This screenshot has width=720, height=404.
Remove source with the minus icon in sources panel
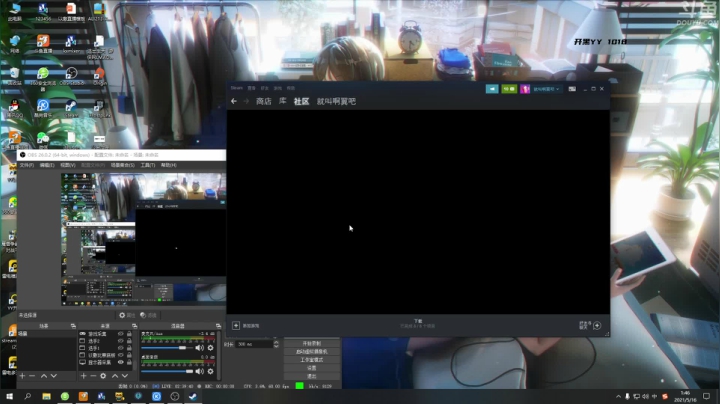pos(93,376)
